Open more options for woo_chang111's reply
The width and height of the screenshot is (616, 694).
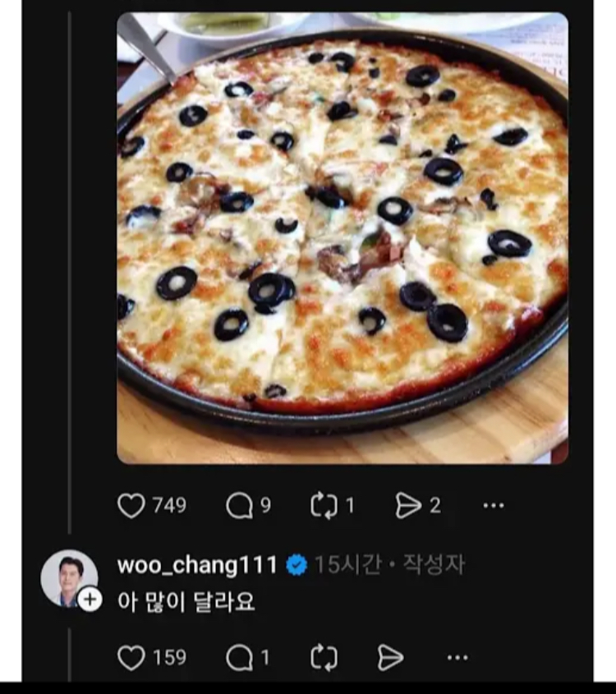(x=457, y=657)
